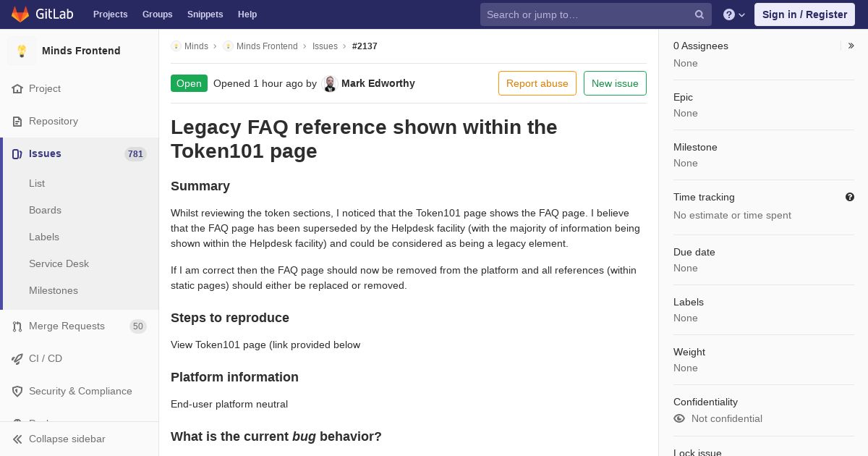Click the Report abuse button
Screen dimensions: 868x456
click(x=537, y=83)
